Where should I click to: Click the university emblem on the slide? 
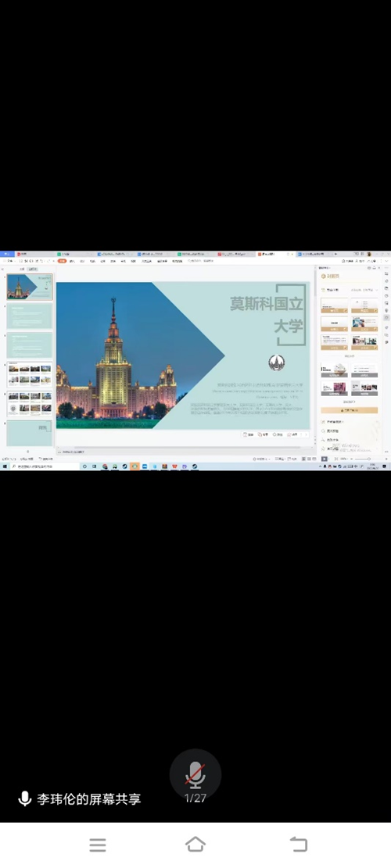click(276, 363)
